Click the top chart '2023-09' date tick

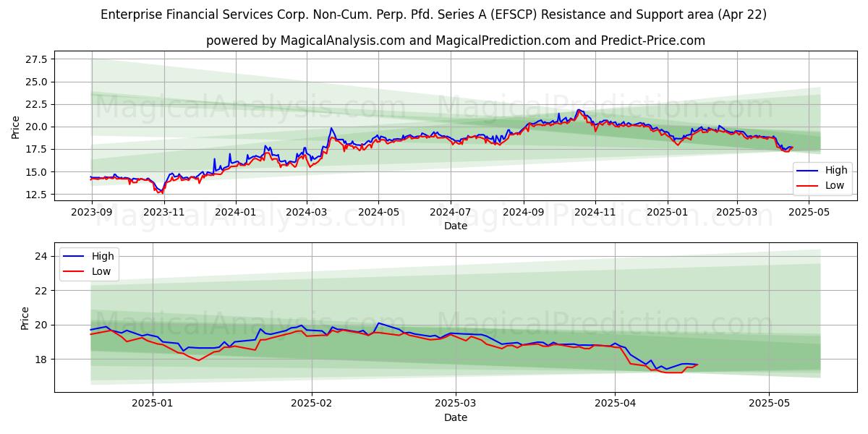[91, 213]
